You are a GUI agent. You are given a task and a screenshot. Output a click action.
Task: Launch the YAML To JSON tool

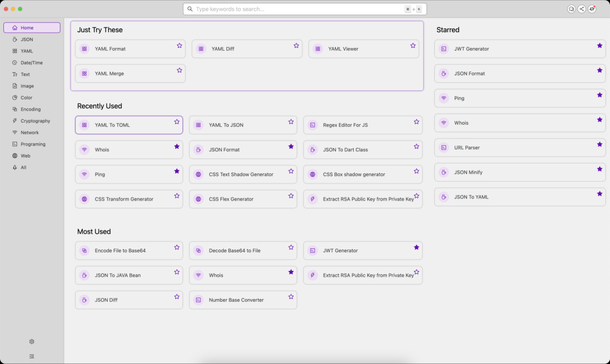243,125
